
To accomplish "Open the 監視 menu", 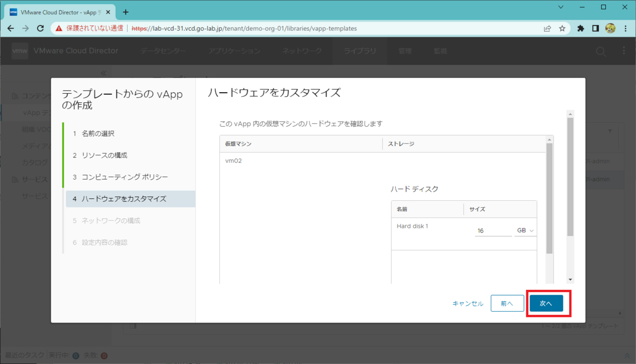I will [440, 51].
